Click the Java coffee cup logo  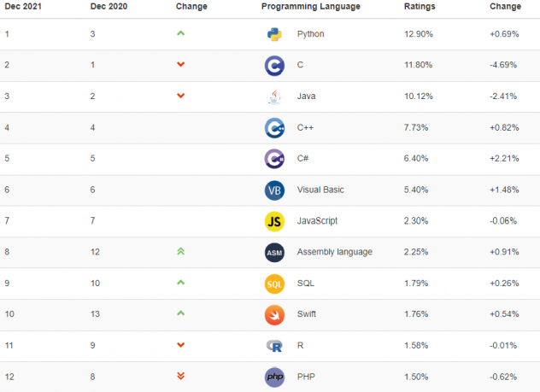coord(274,97)
